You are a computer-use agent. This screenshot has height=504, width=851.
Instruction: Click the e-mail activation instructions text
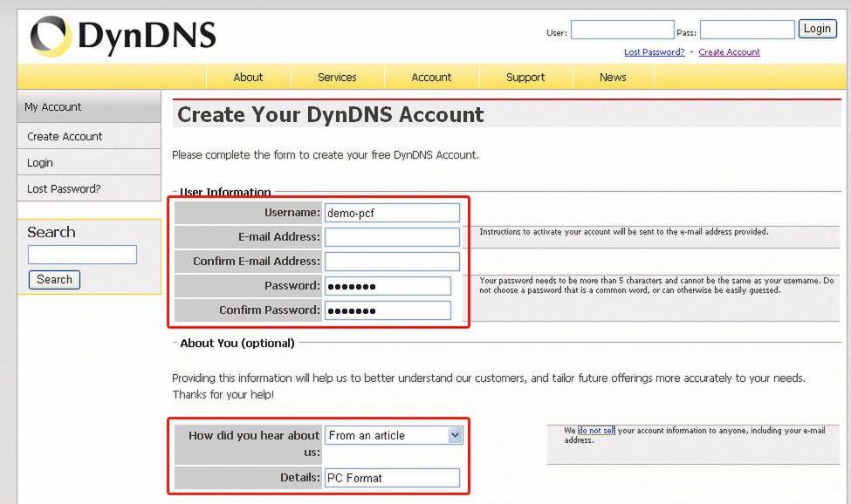click(623, 232)
